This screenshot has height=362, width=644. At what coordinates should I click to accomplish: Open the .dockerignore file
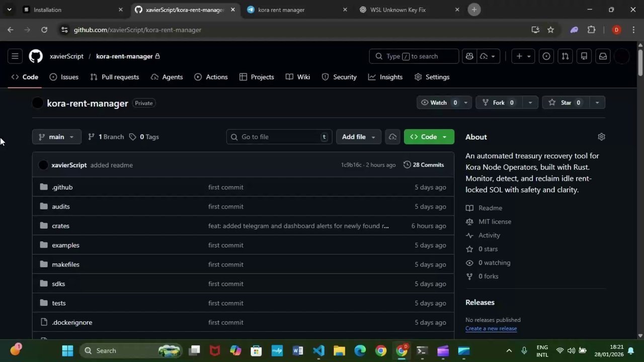click(x=72, y=322)
